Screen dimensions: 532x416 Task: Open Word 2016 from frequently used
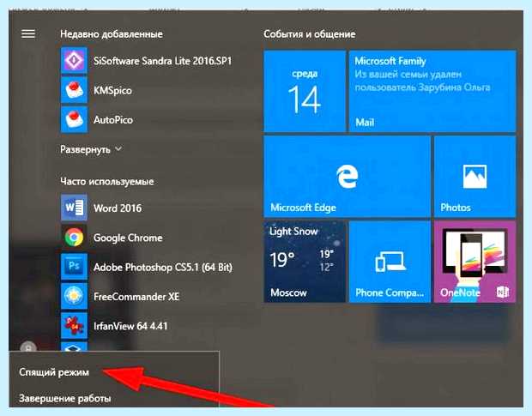pyautogui.click(x=74, y=208)
